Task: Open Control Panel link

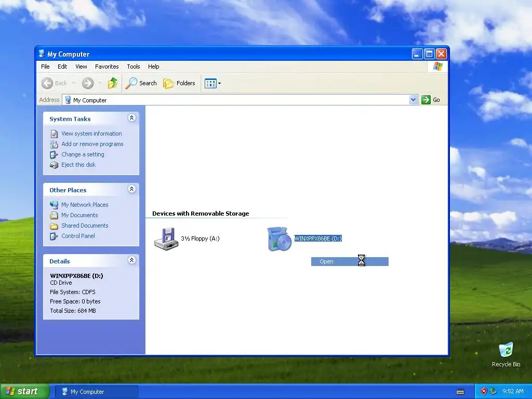Action: 78,236
